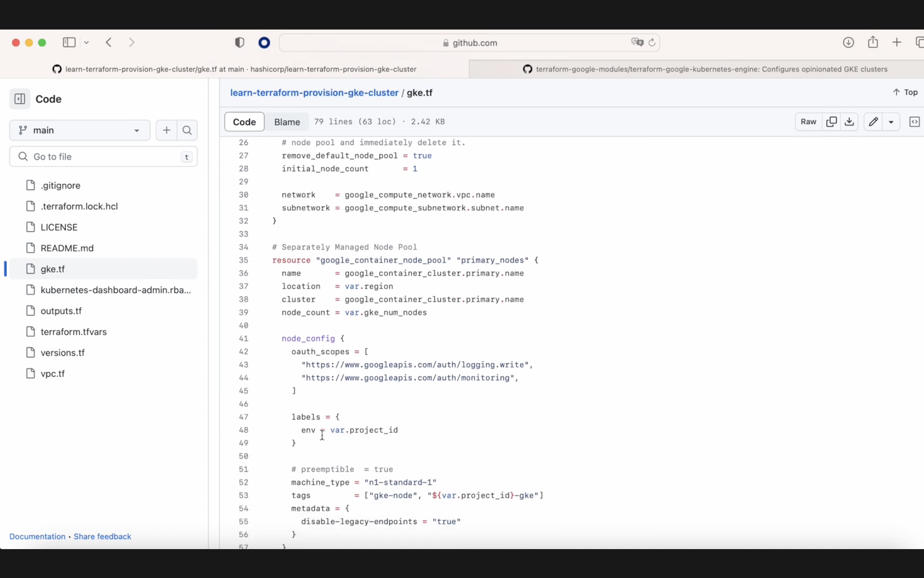This screenshot has height=578, width=924.
Task: Click the translate icon in the address bar
Action: point(637,42)
